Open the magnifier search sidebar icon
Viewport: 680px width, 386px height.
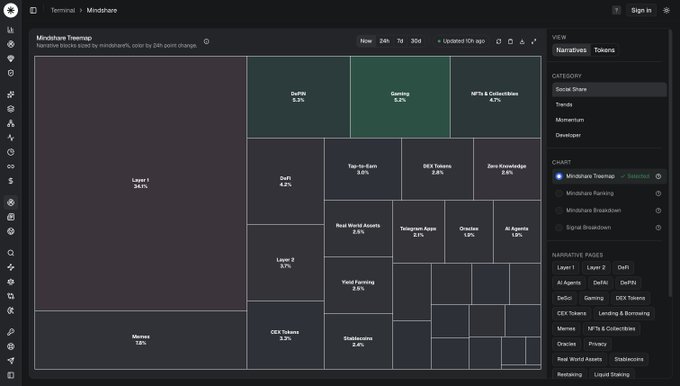tap(11, 253)
